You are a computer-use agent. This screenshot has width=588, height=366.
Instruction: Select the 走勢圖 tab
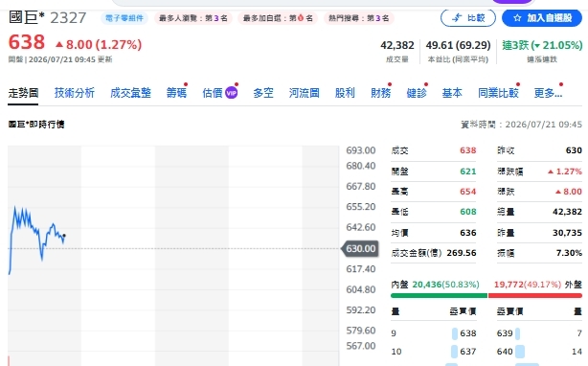tap(23, 93)
